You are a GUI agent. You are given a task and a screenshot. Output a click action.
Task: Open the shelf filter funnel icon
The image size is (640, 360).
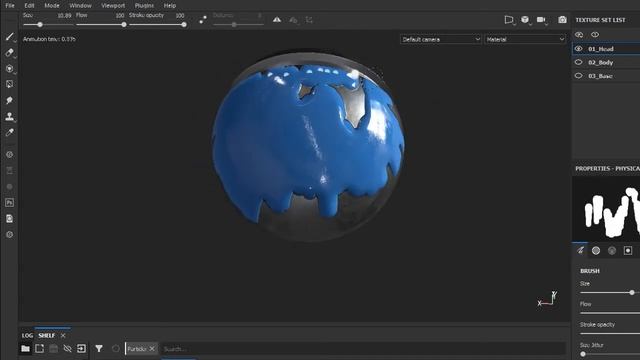click(99, 349)
